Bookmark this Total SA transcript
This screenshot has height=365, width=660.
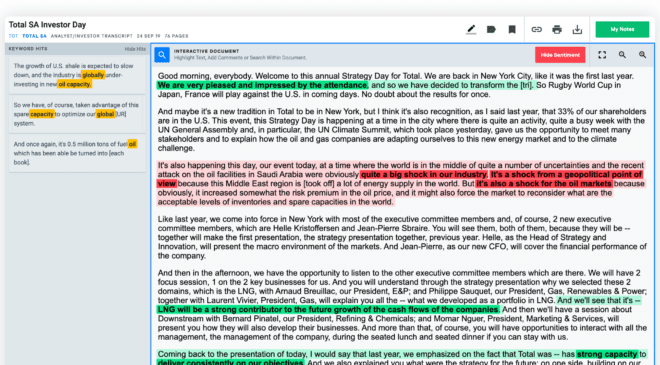(512, 29)
